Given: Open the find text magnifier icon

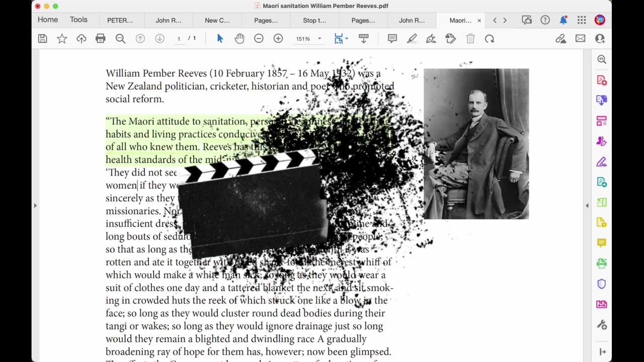Looking at the screenshot, I should tap(120, 39).
